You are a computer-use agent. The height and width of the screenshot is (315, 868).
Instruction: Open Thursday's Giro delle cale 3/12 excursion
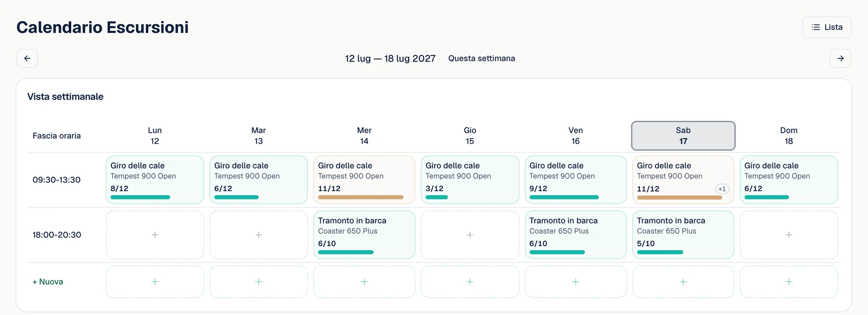point(470,179)
